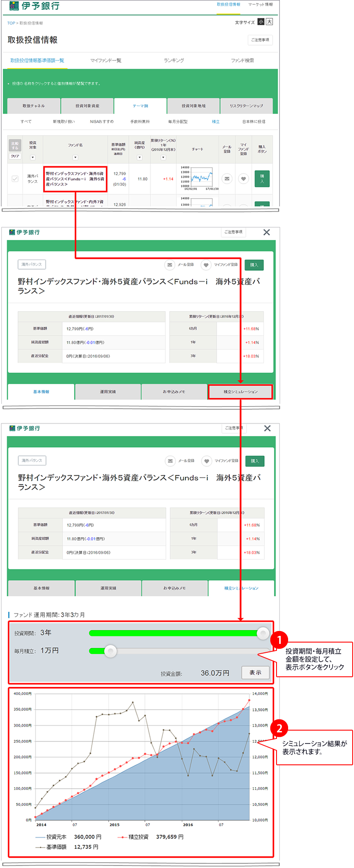Switch to the ランキング tab
The width and height of the screenshot is (354, 868).
174,60
